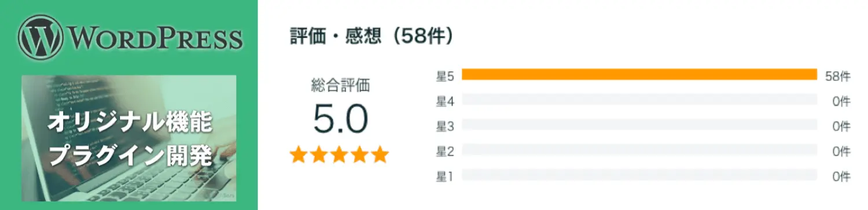Image resolution: width=868 pixels, height=210 pixels.
Task: Click the fourth orange rating star
Action: [359, 154]
